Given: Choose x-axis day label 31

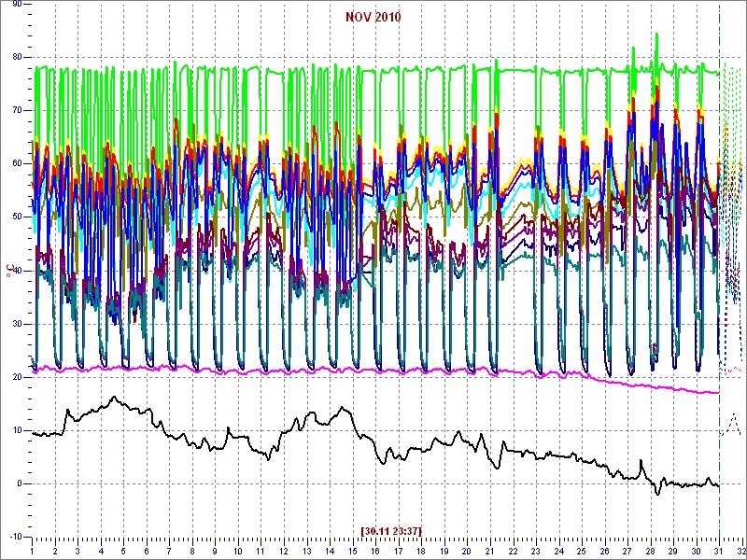Looking at the screenshot, I should 719,551.
